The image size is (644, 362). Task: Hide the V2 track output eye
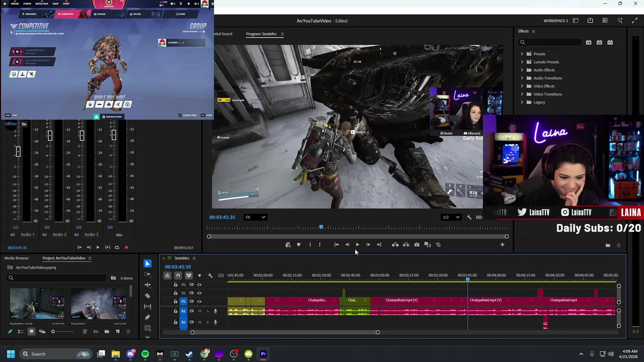point(199,293)
